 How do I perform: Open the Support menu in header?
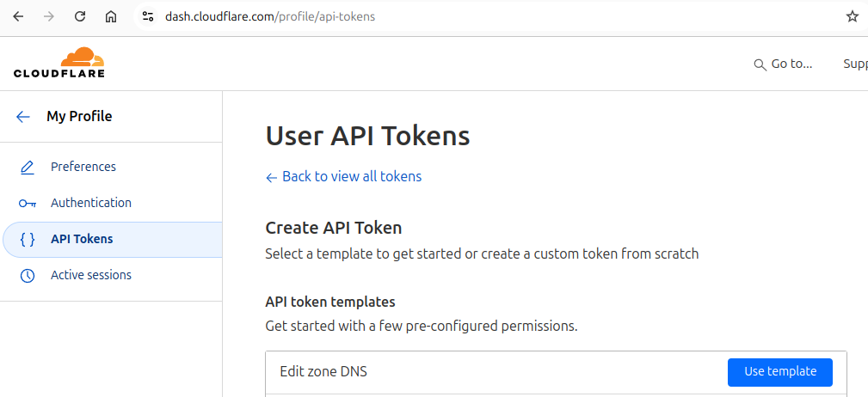tap(854, 64)
